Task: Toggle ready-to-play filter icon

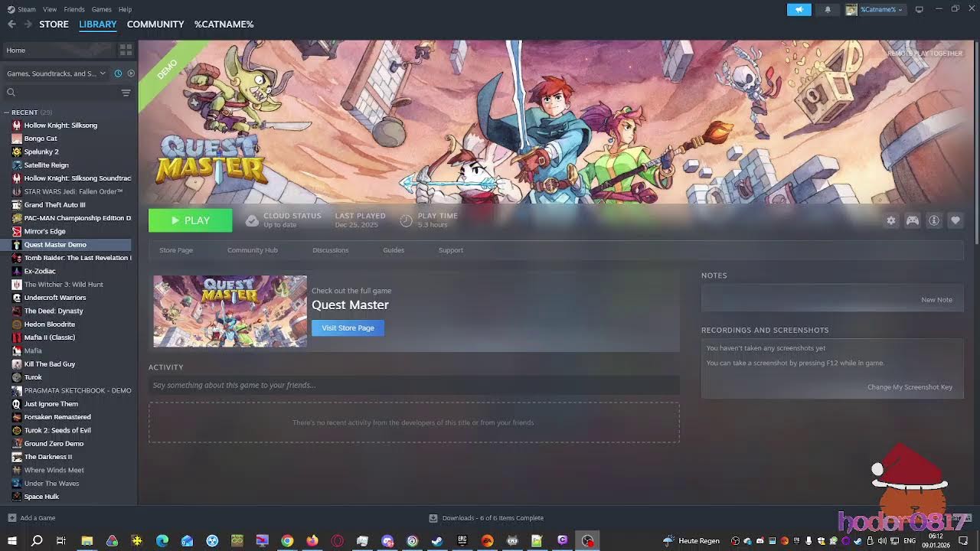Action: pos(131,73)
